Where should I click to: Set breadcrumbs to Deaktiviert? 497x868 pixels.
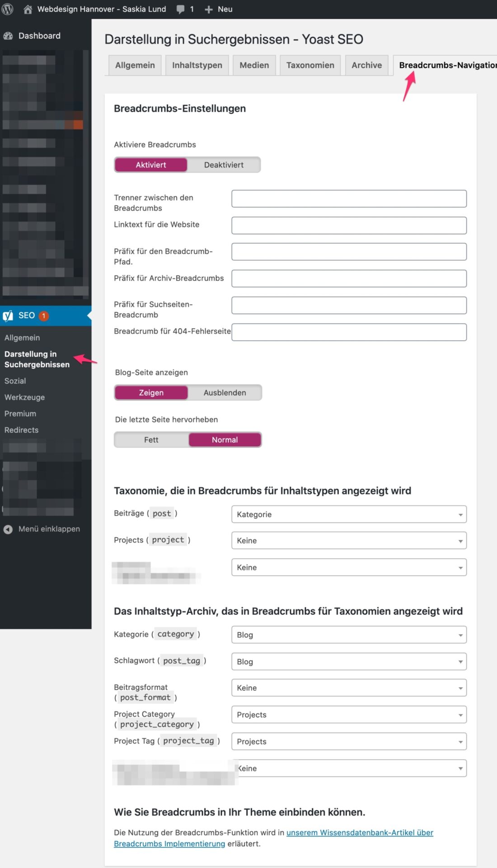pyautogui.click(x=224, y=165)
